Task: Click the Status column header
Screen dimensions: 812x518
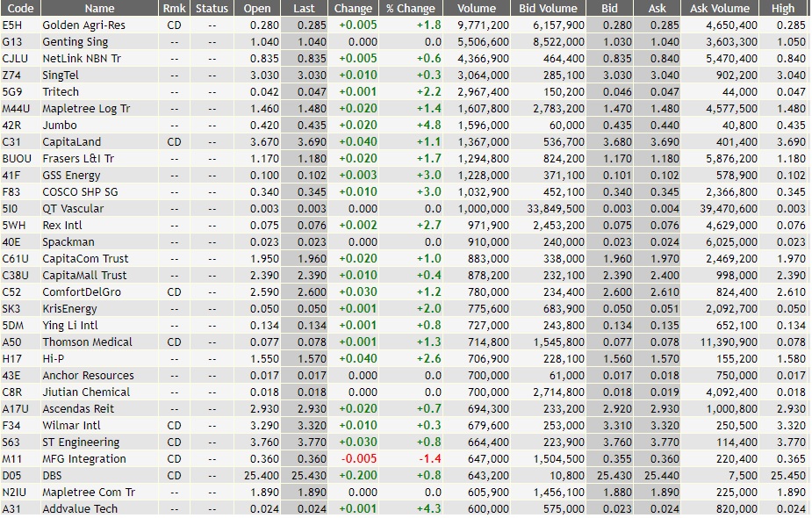Action: [212, 8]
